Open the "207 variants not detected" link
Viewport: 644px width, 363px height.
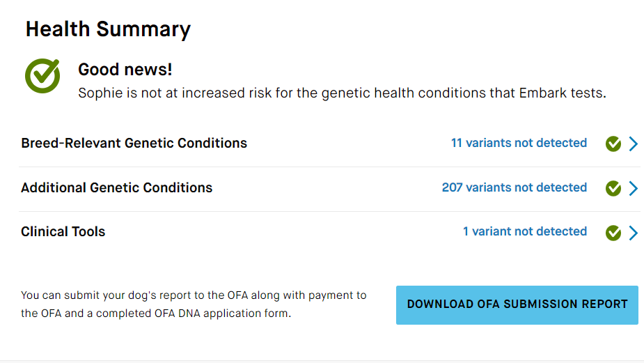(x=515, y=187)
